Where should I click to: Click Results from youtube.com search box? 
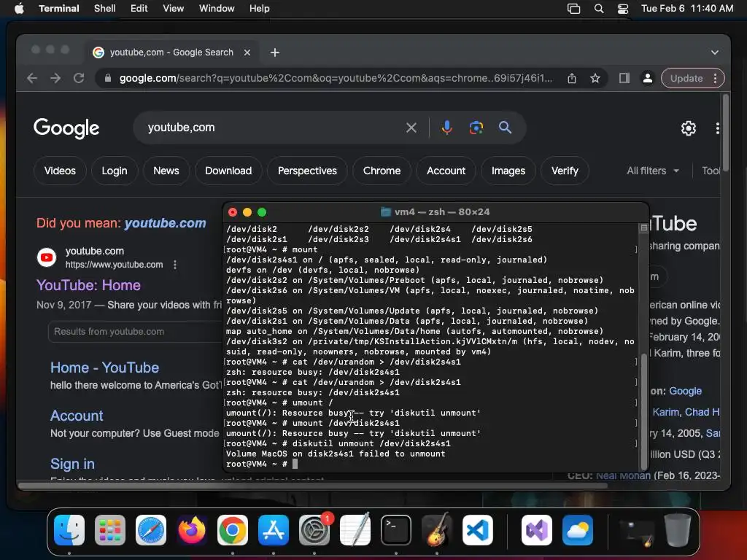(134, 332)
